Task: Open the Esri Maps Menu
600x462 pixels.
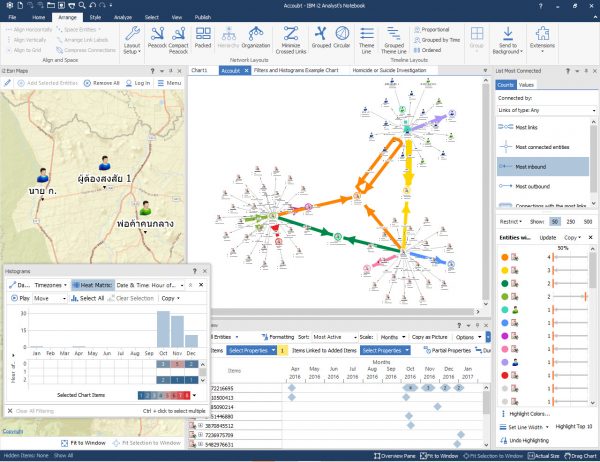Action: 170,83
